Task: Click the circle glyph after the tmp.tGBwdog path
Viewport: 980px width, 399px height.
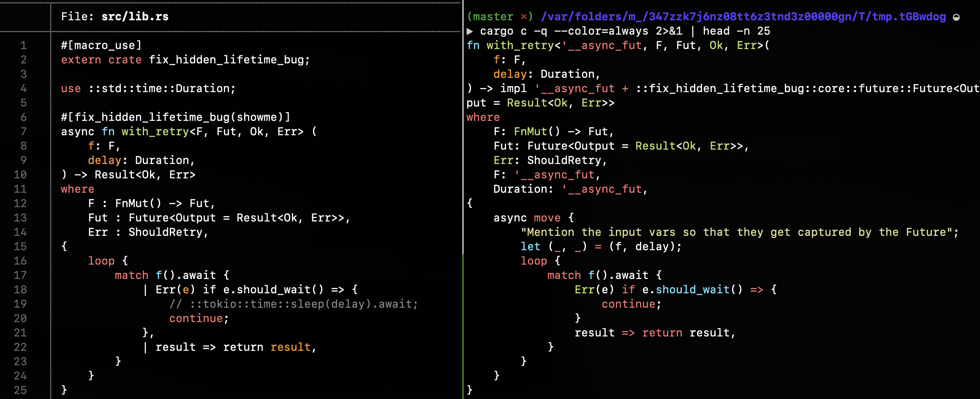Action: click(956, 17)
